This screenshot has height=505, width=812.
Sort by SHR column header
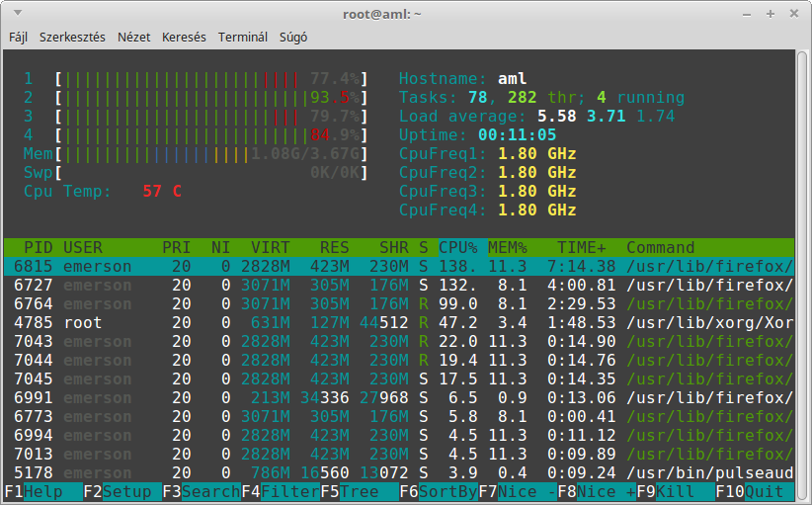(x=394, y=248)
